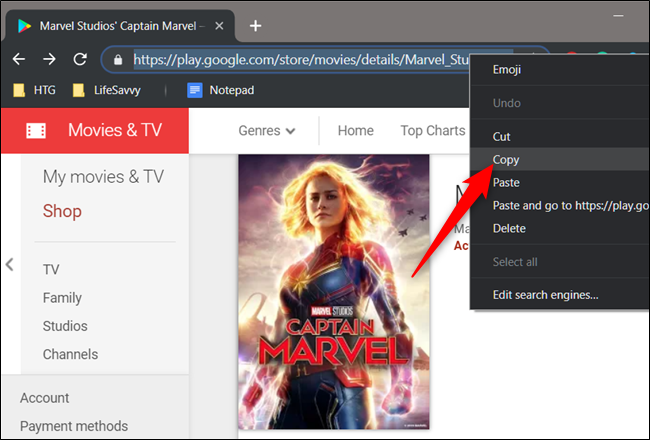Click the browser Forward arrow
This screenshot has width=650, height=440.
coord(49,59)
